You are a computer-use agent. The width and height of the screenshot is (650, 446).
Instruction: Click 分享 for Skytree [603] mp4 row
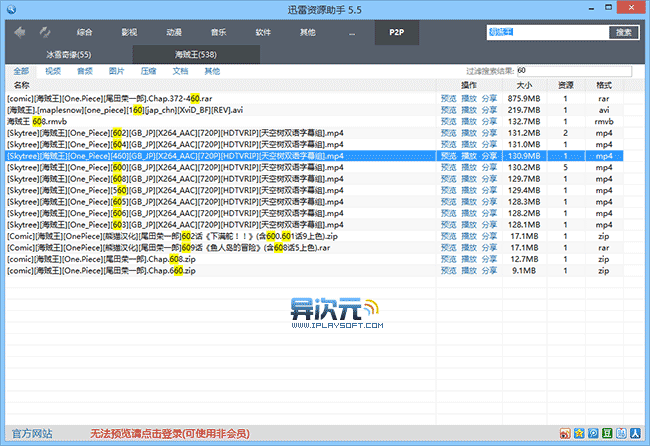(489, 225)
